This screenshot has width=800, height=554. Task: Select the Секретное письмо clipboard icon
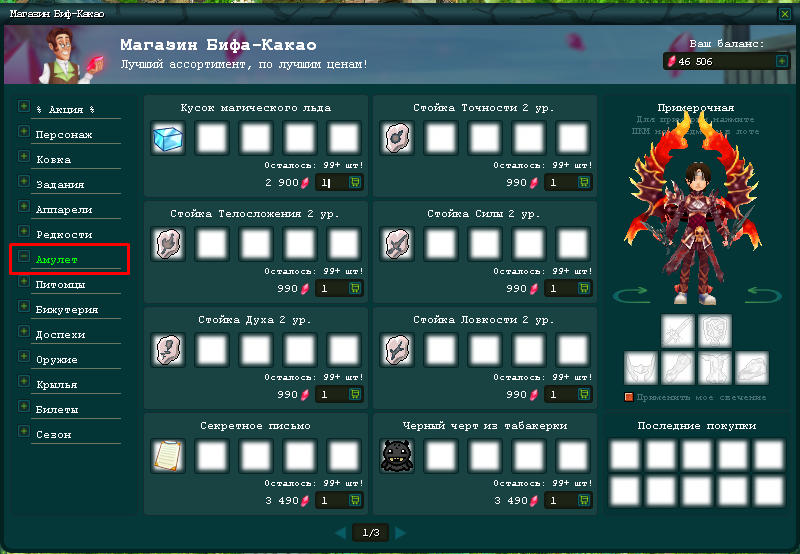tap(168, 456)
